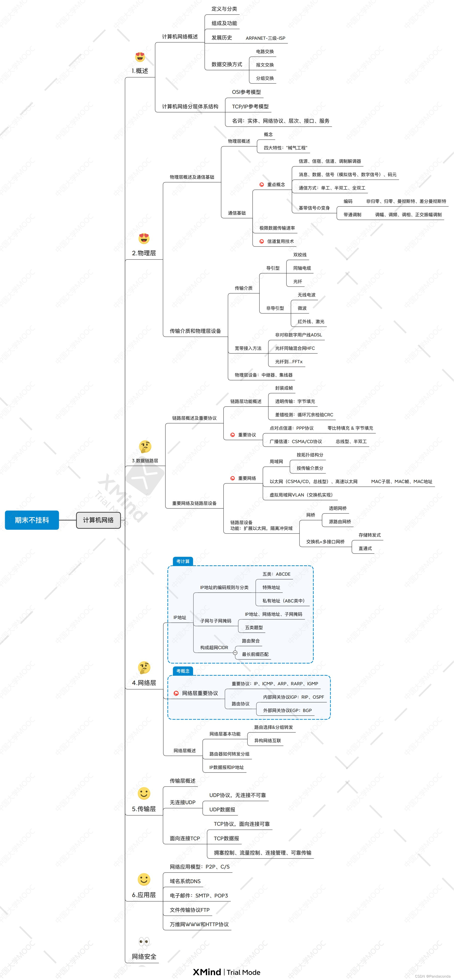Click the 文件传输协议FTP node
The image size is (454, 980).
coord(190,910)
